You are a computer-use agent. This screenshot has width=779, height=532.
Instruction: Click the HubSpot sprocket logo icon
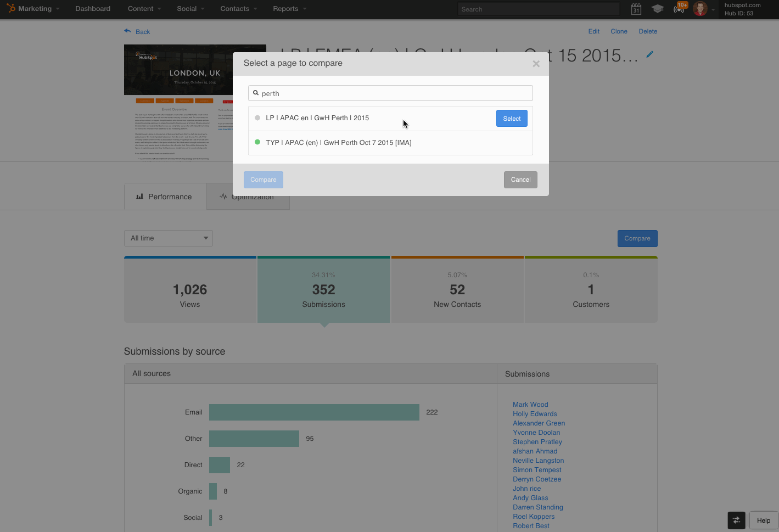(11, 8)
